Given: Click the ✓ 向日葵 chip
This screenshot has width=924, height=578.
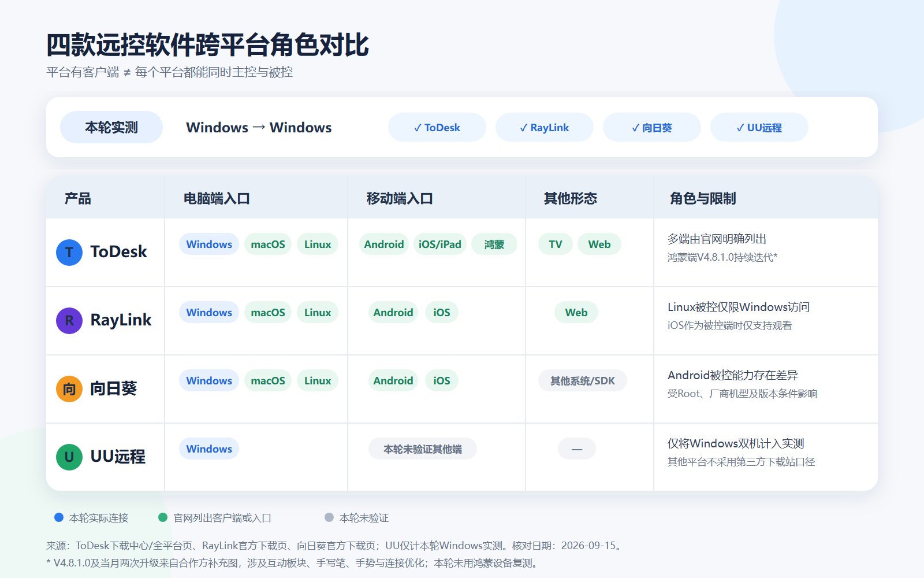Looking at the screenshot, I should pyautogui.click(x=652, y=127).
